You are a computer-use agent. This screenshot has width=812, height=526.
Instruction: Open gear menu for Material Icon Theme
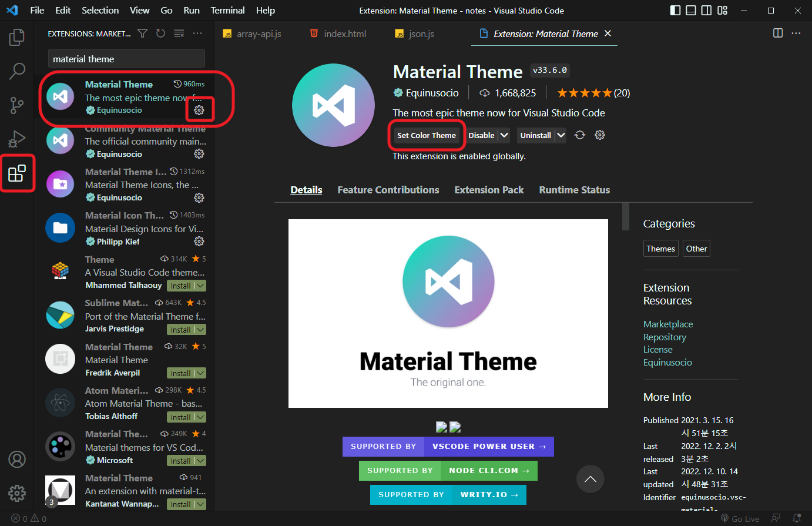pos(199,242)
